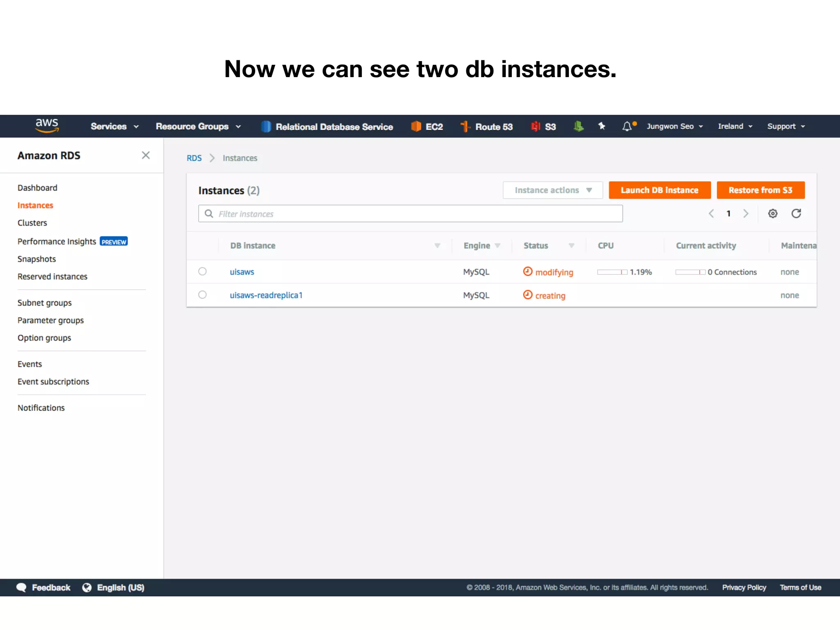The width and height of the screenshot is (840, 630).
Task: Click the pin shortcuts icon
Action: (602, 126)
